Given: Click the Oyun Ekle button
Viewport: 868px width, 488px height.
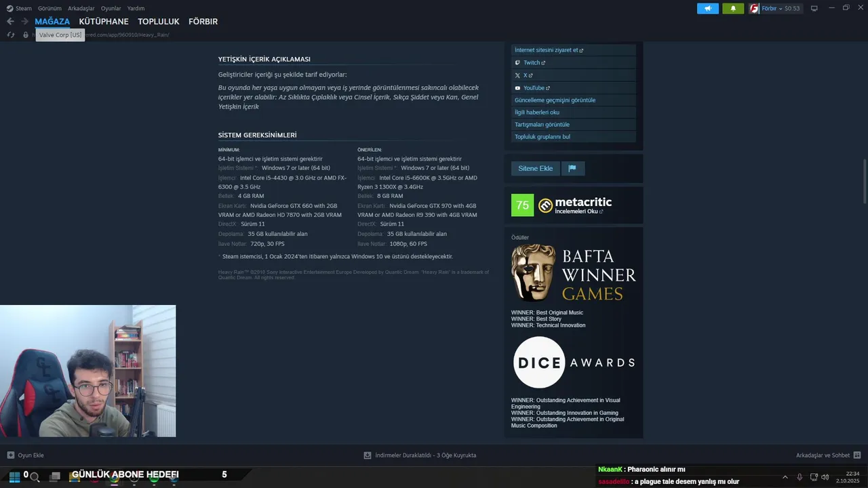Looking at the screenshot, I should click(x=25, y=455).
